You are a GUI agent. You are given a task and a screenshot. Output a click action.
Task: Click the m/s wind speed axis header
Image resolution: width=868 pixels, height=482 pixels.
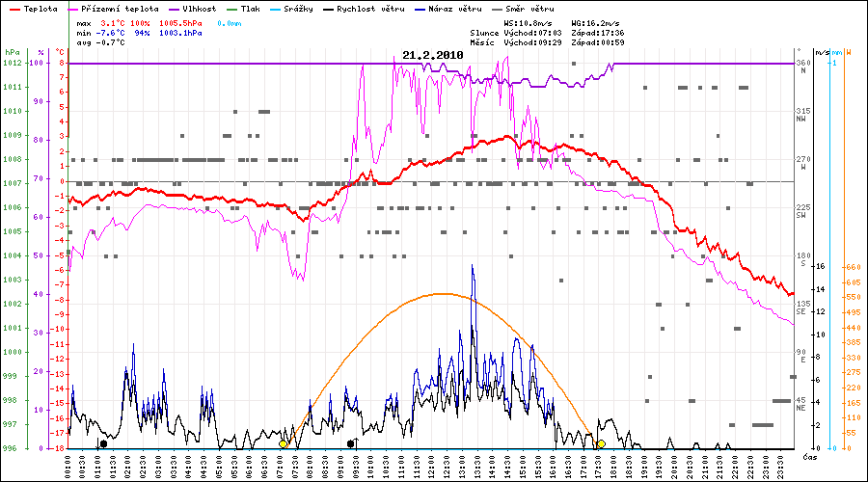click(821, 52)
